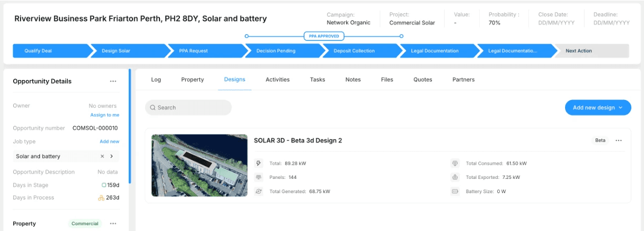
Task: Click the Total Generated refresh icon
Action: pyautogui.click(x=258, y=192)
